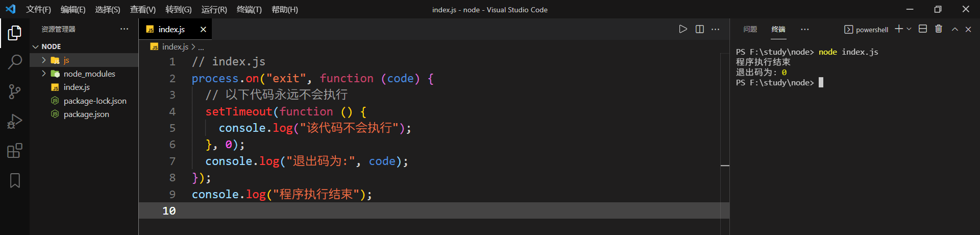Close the index.js editor tab
This screenshot has width=980, height=235.
[203, 30]
